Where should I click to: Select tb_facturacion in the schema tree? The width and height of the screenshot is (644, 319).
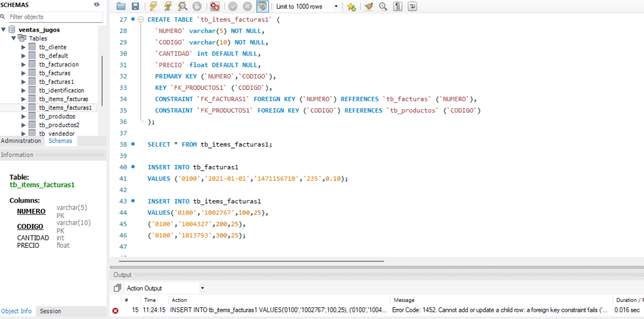(x=59, y=64)
